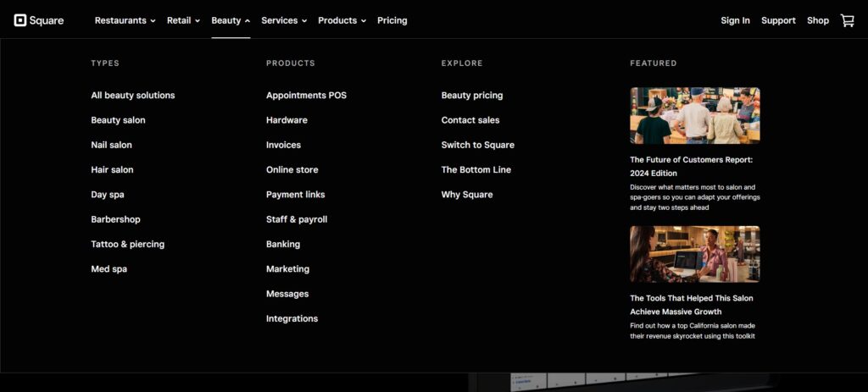The width and height of the screenshot is (868, 392).
Task: Open Banking product link
Action: tap(283, 244)
